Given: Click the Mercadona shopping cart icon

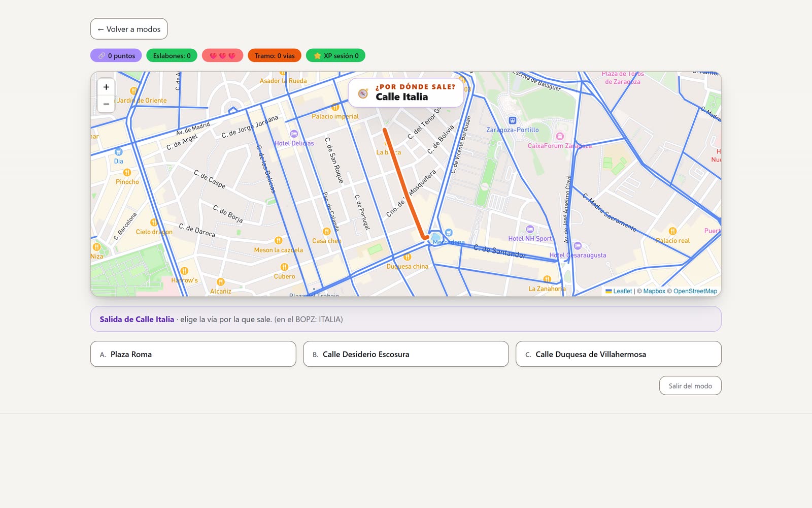Looking at the screenshot, I should point(449,232).
